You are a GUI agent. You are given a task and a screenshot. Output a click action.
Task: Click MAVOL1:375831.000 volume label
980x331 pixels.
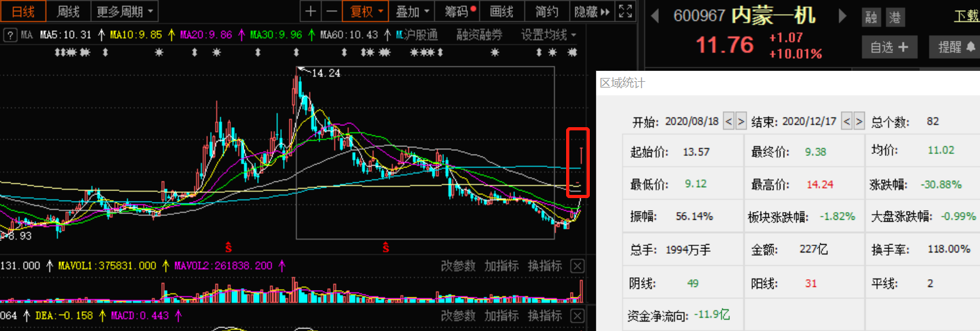coord(107,265)
